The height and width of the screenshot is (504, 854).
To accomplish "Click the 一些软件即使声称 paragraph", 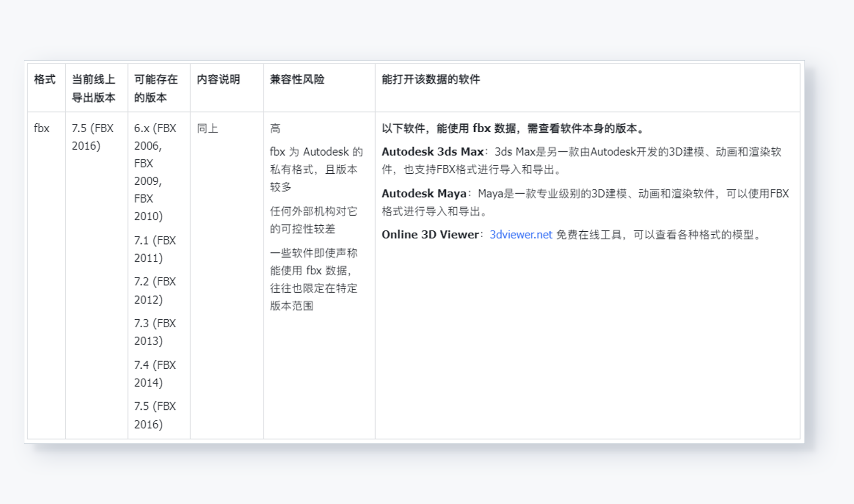I will [x=313, y=280].
